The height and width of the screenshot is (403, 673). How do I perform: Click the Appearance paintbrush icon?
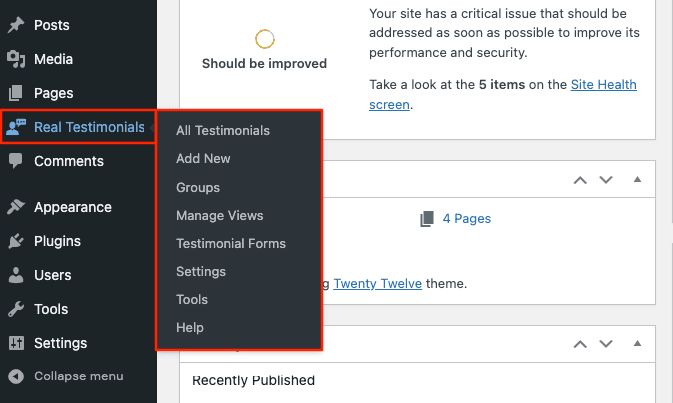pyautogui.click(x=16, y=207)
